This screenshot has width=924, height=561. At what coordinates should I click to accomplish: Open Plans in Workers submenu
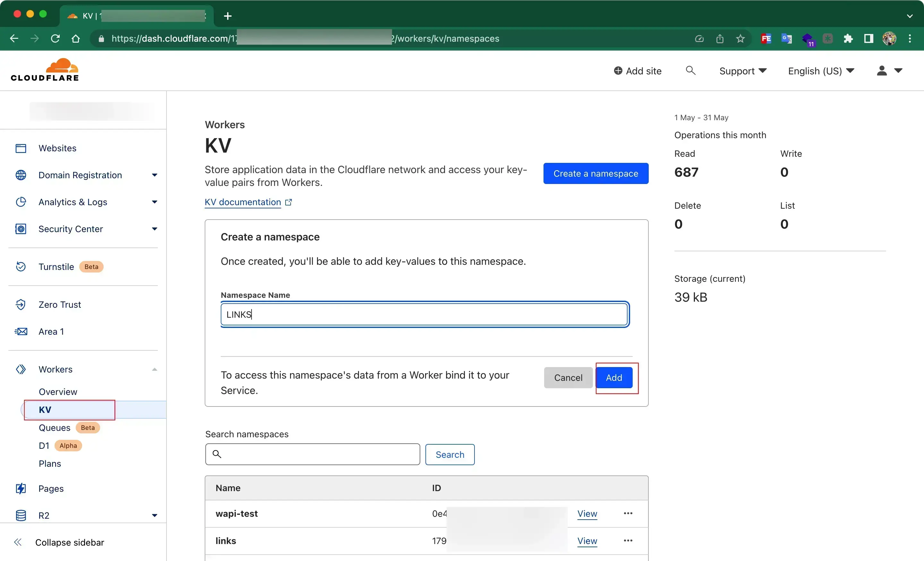point(49,464)
